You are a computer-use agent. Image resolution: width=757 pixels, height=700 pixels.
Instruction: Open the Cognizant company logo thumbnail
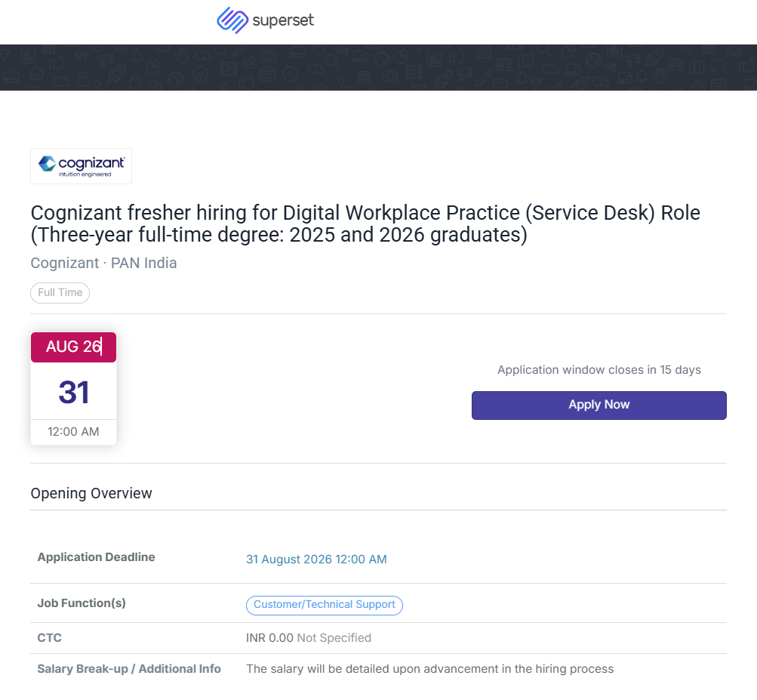coord(81,166)
